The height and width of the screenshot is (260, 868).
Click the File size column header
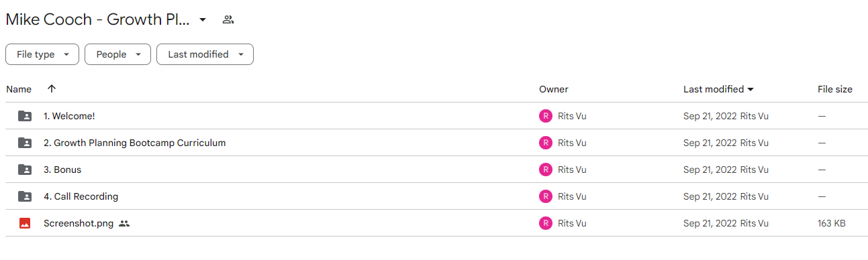click(x=835, y=89)
